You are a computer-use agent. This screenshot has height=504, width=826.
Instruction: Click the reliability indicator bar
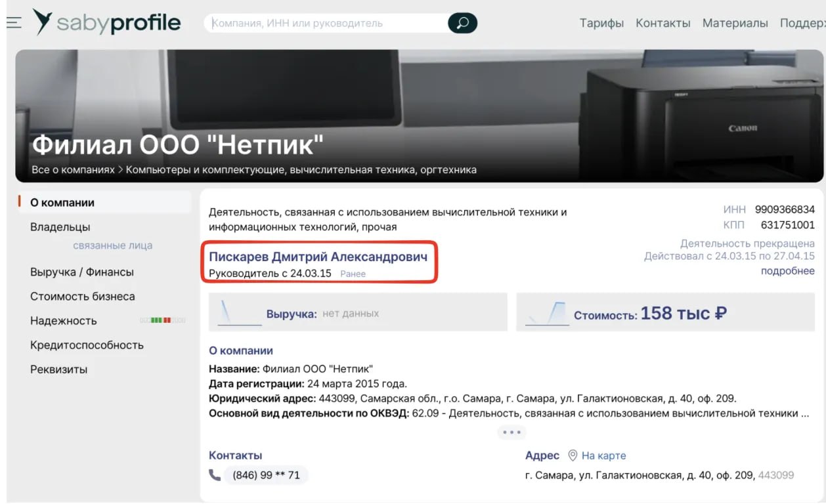(x=163, y=320)
